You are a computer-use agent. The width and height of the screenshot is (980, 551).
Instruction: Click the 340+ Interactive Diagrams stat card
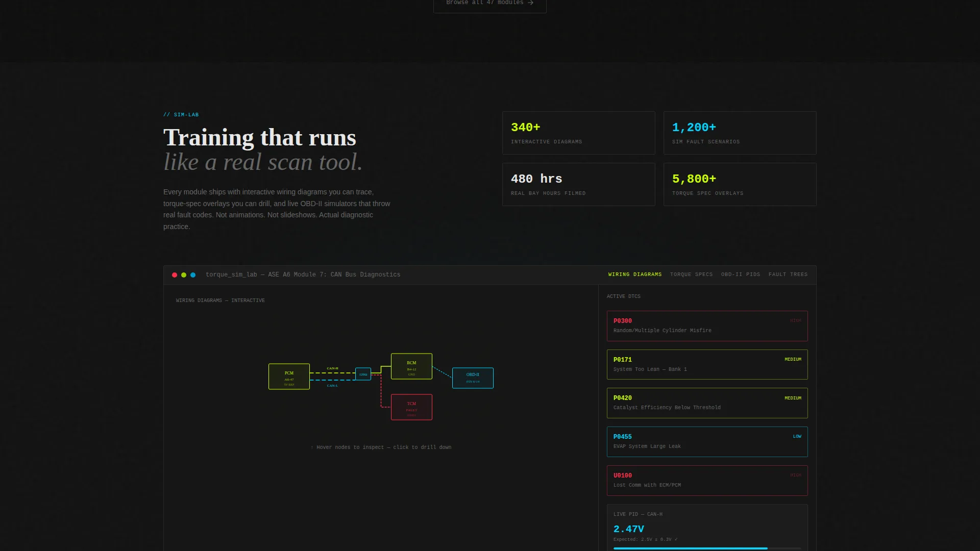(579, 133)
